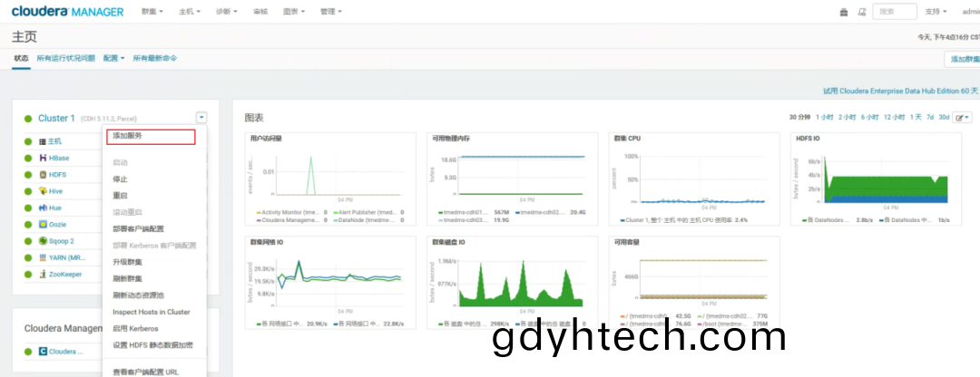The width and height of the screenshot is (980, 377).
Task: Focus the 搜索 search box
Action: tap(895, 12)
